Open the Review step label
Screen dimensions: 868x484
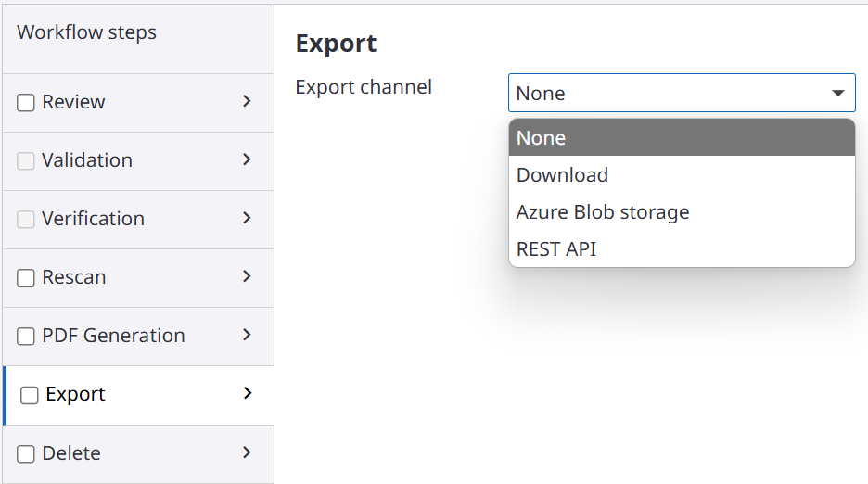[x=73, y=102]
